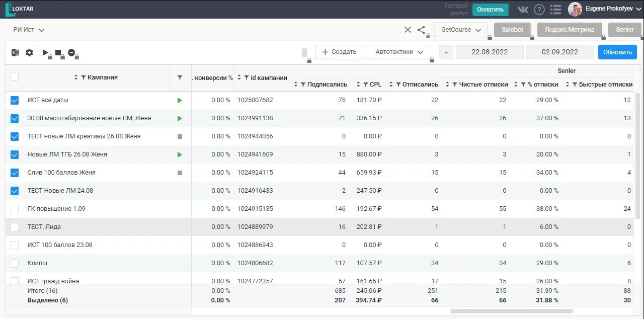Click Выделено (6) row label
Viewport: 644px width, 319px height.
coord(47,300)
